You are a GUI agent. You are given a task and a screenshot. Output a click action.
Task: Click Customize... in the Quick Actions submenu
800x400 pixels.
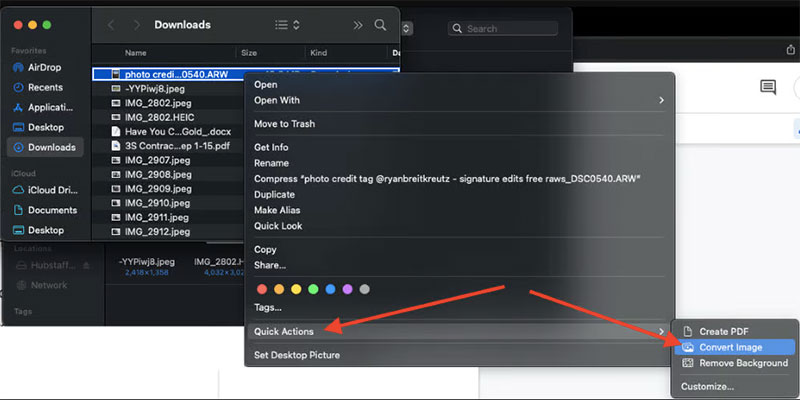(x=707, y=386)
